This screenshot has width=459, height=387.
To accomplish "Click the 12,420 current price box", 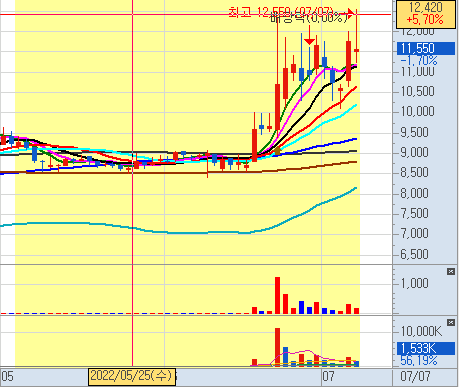I will pyautogui.click(x=425, y=14).
